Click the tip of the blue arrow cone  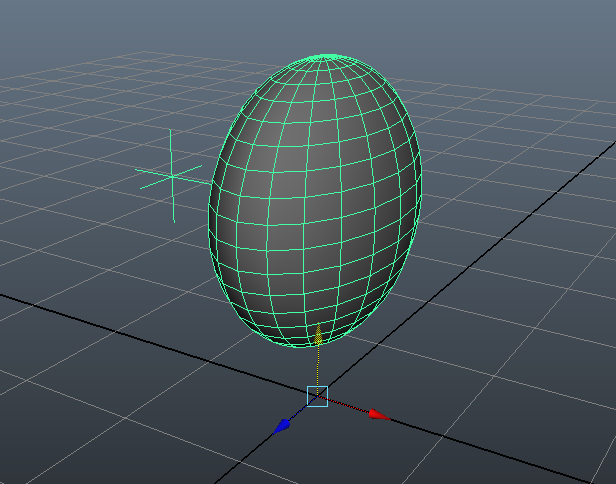(x=274, y=431)
